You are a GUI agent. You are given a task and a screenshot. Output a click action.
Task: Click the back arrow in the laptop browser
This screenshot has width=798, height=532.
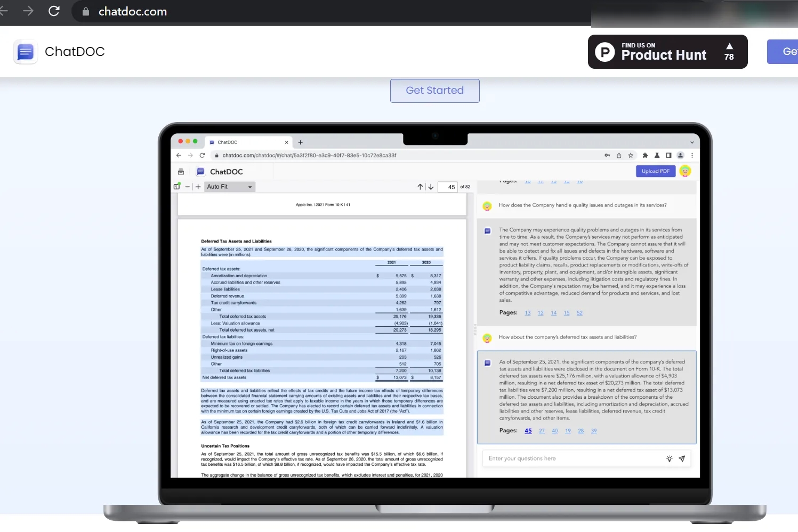pyautogui.click(x=179, y=156)
